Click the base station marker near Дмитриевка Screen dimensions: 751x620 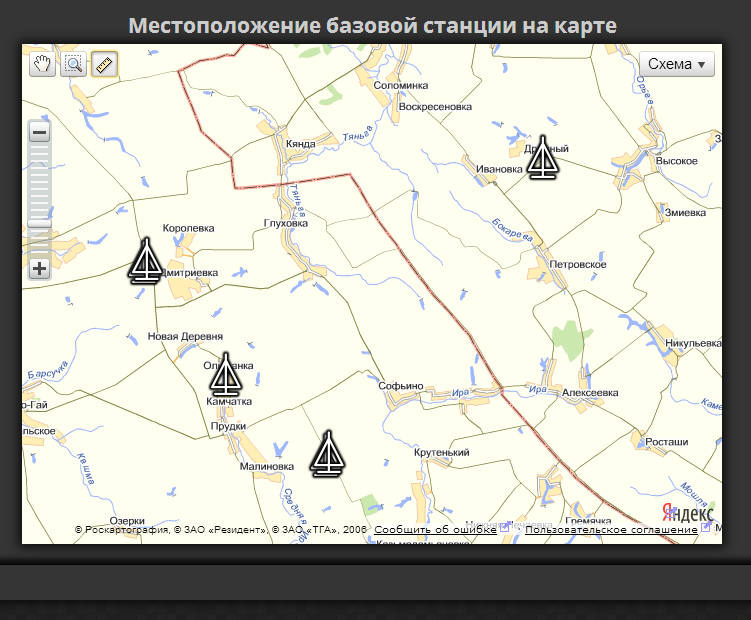tap(146, 260)
